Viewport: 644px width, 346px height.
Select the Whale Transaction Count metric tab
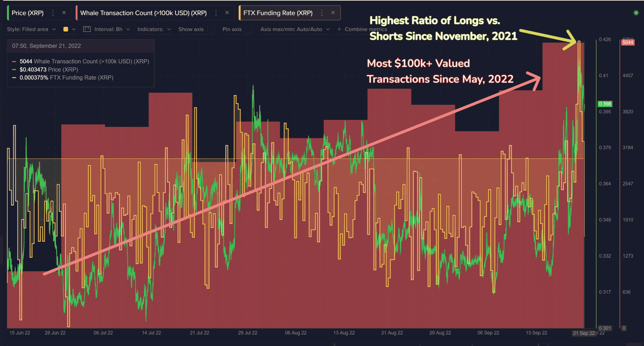click(x=143, y=13)
